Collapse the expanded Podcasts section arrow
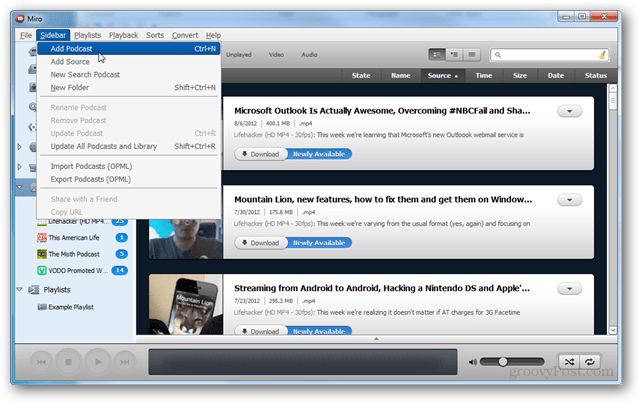 click(x=19, y=187)
